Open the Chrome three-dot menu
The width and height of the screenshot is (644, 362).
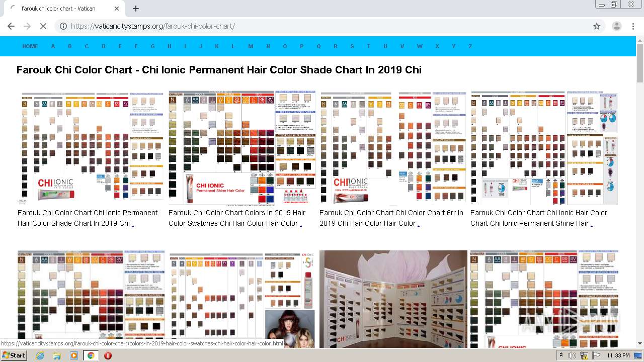pos(633,26)
